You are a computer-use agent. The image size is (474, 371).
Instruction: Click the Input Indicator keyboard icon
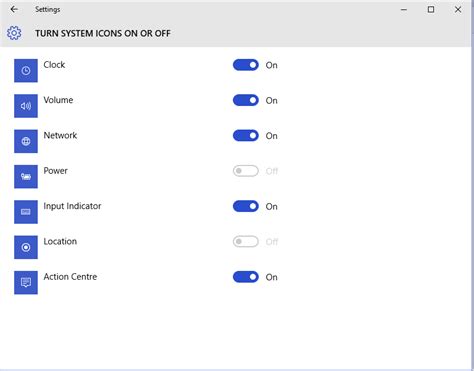[x=26, y=212]
